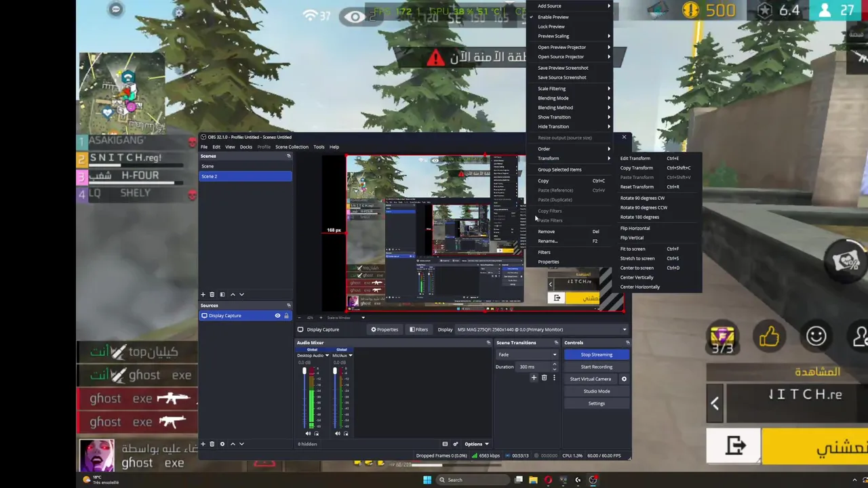Screen dimensions: 868x488
Task: Expand the Order submenu
Action: (x=570, y=148)
